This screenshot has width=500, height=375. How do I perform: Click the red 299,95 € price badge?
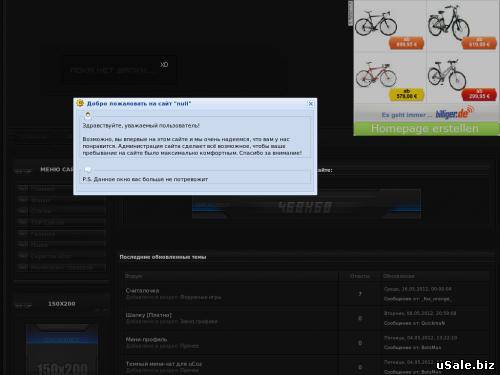479,95
